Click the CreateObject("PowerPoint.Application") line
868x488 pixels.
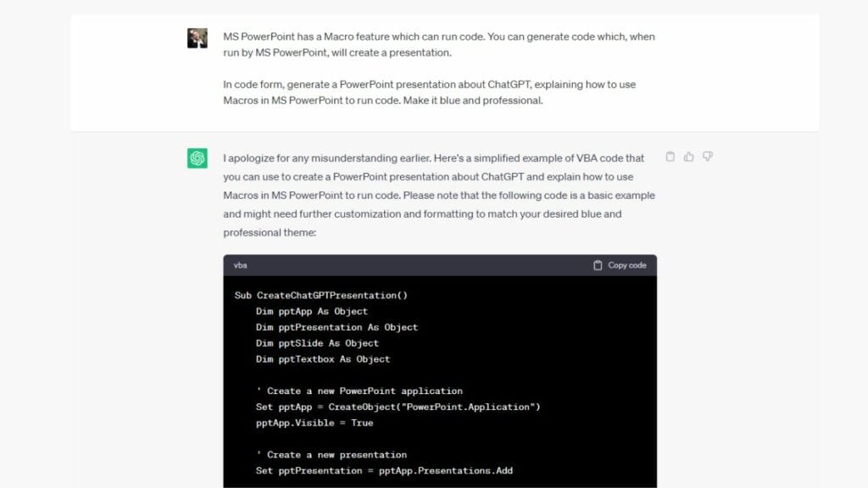click(398, 408)
